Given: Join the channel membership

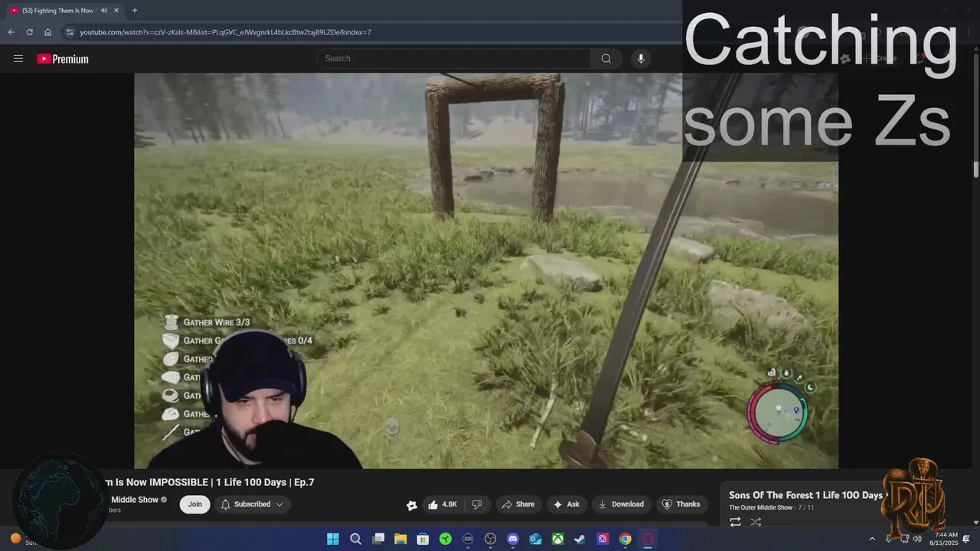Looking at the screenshot, I should (195, 504).
